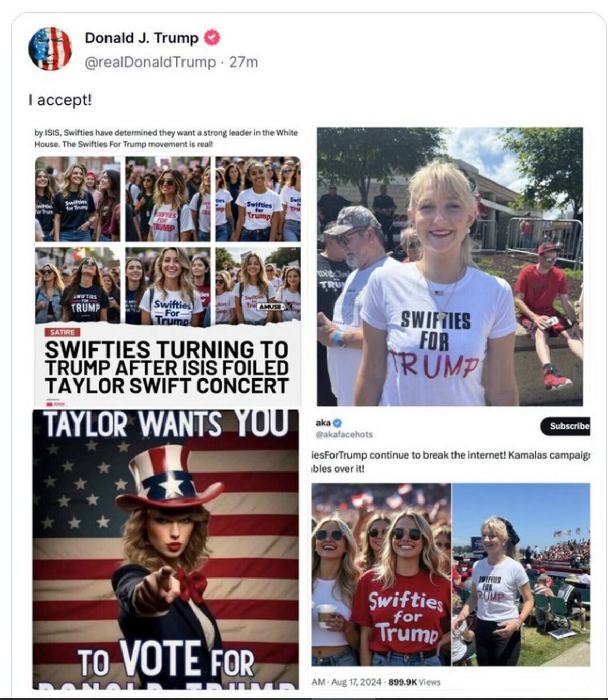Click the verified badge beside Donald J. Trump

click(212, 38)
